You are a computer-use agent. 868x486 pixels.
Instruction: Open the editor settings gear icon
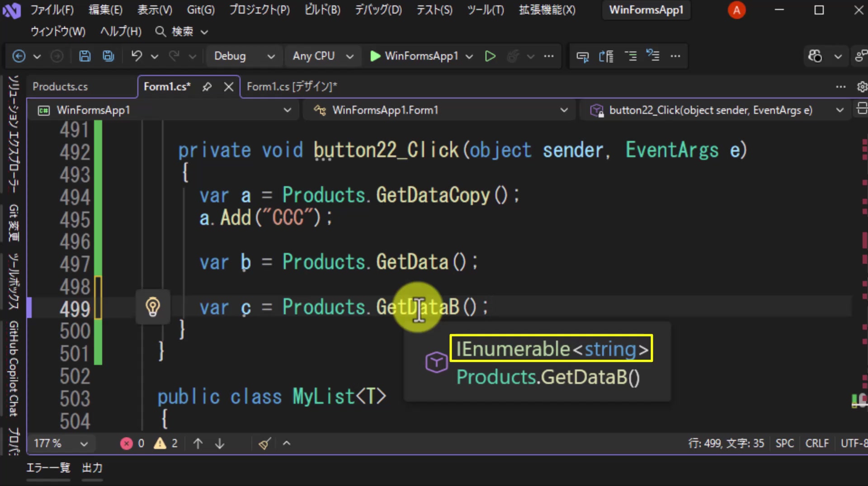pos(862,87)
